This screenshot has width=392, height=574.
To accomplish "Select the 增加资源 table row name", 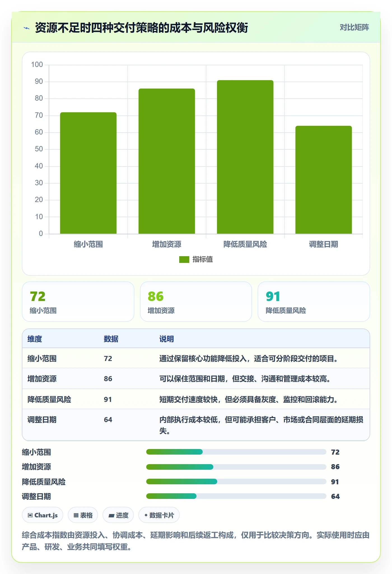I will tap(42, 379).
